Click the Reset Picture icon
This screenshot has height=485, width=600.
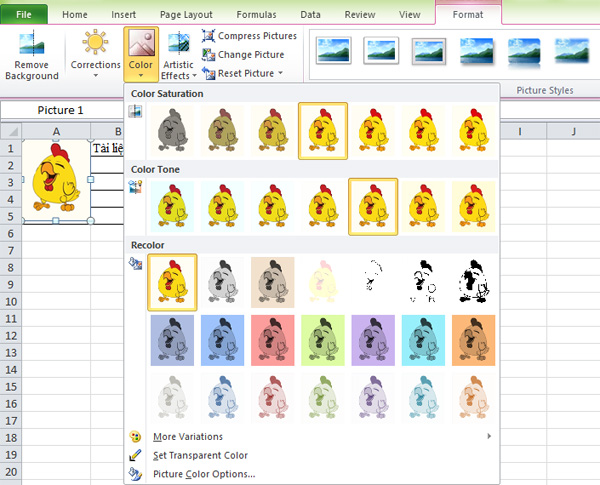pos(209,73)
